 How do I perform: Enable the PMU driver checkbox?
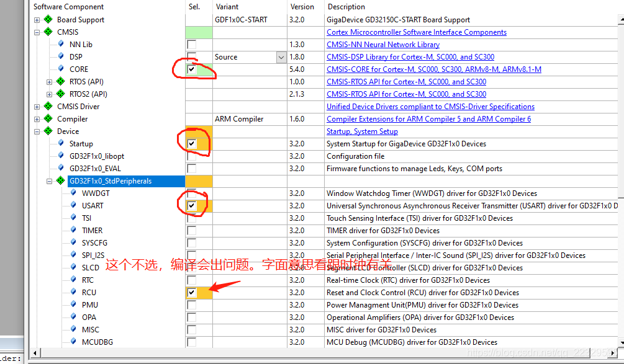click(x=192, y=305)
